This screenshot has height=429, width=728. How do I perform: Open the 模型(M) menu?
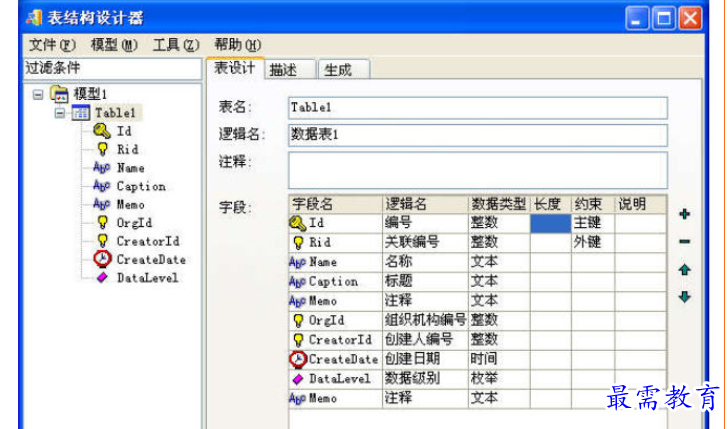114,45
